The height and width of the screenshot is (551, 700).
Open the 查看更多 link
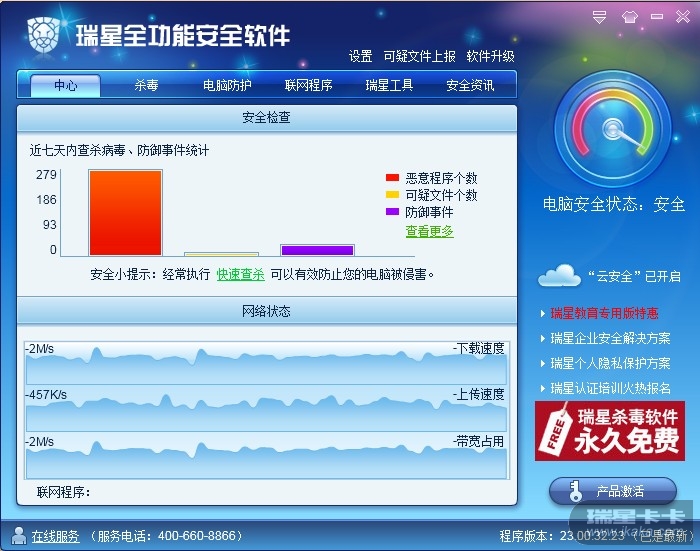[x=429, y=231]
